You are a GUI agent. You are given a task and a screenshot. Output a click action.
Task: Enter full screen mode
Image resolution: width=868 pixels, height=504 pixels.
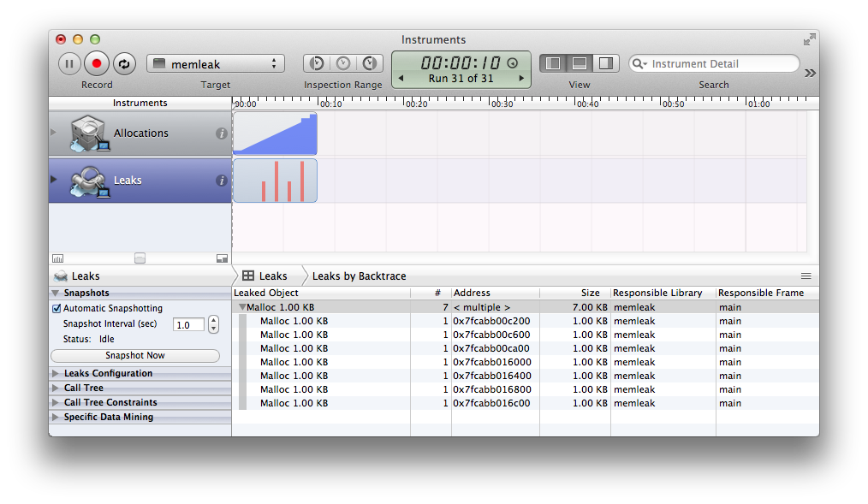click(x=810, y=39)
